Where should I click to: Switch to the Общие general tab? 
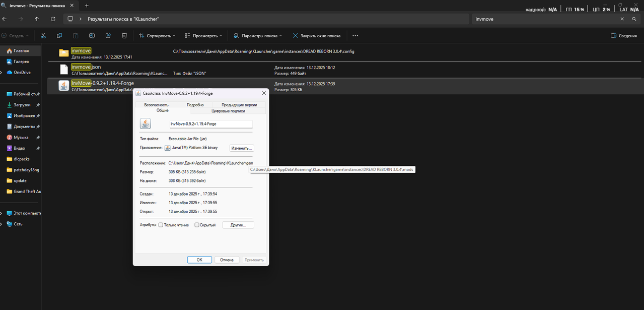[163, 110]
